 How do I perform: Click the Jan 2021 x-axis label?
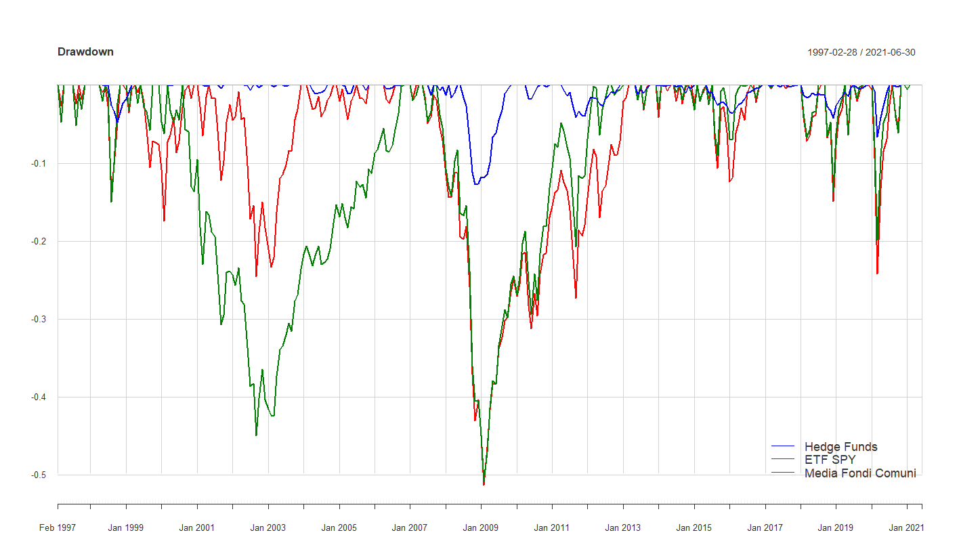[906, 527]
